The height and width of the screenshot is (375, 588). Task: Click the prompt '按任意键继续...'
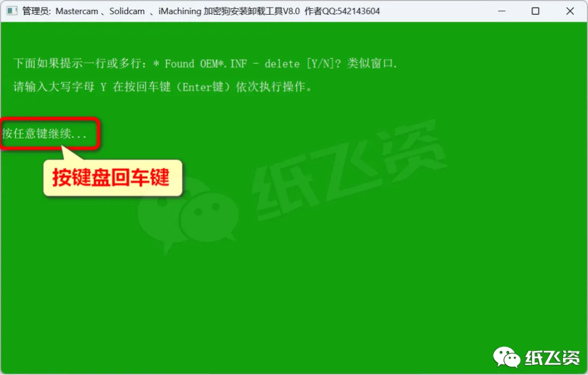point(45,133)
